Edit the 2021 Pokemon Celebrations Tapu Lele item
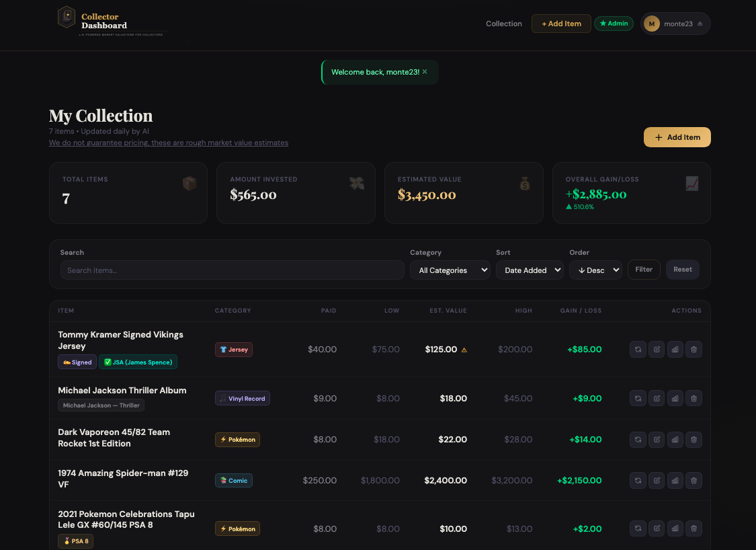This screenshot has width=756, height=550. [657, 528]
